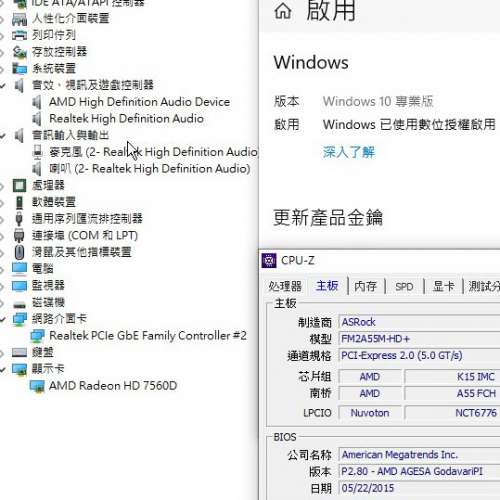
Task: Click the Human Interface Devices (人性化介面裝置) icon
Action: point(19,19)
